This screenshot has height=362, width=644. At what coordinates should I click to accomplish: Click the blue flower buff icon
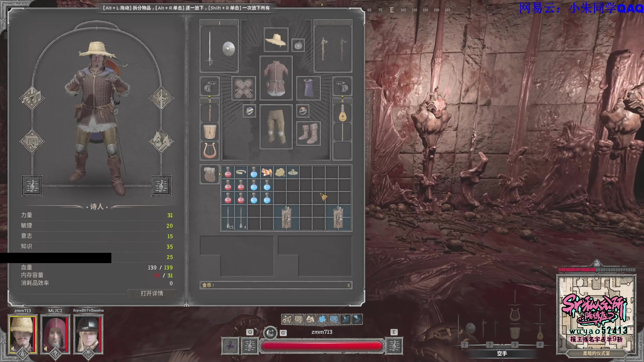coord(322,319)
